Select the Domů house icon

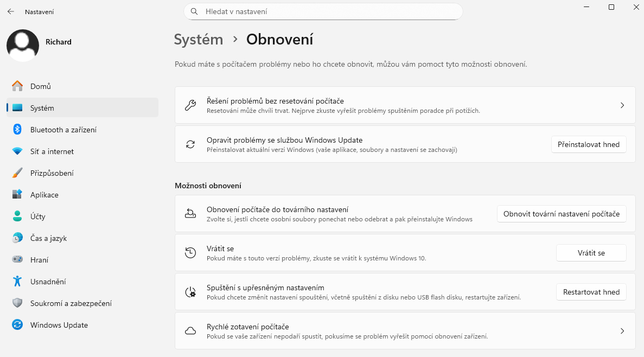[16, 86]
